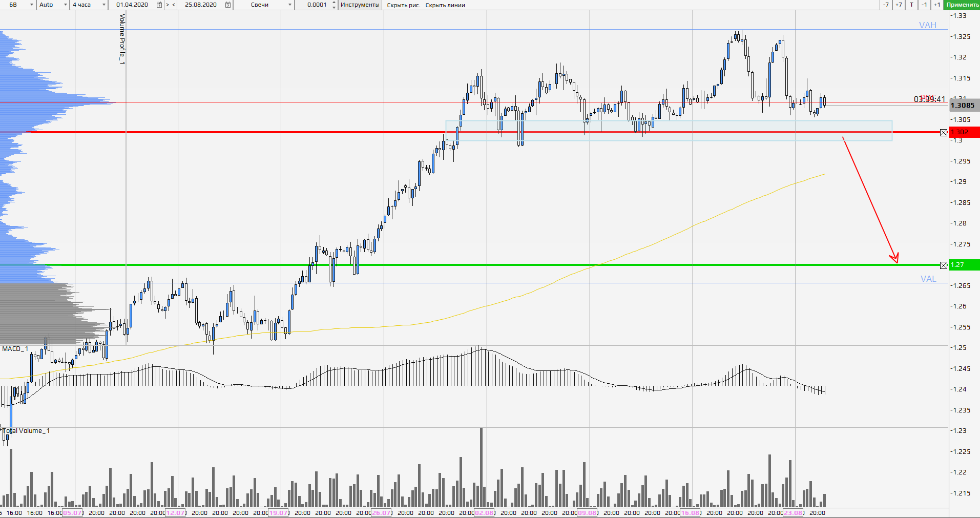980x518 pixels.
Task: Click the green 'Применить' button
Action: [962, 5]
